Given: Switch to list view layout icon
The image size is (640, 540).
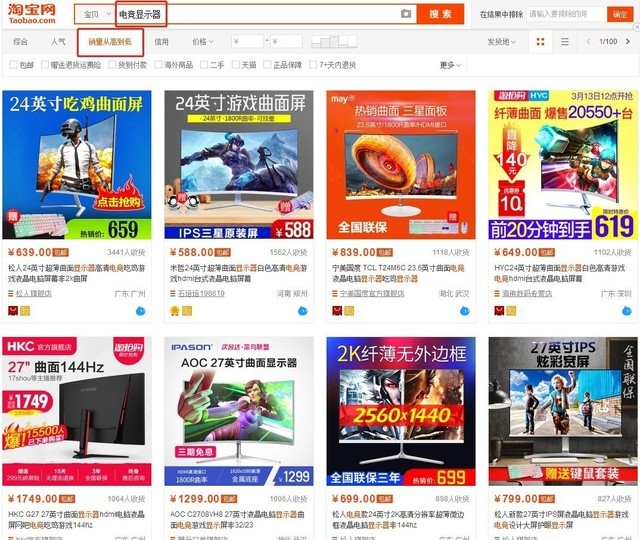Looking at the screenshot, I should pos(564,42).
